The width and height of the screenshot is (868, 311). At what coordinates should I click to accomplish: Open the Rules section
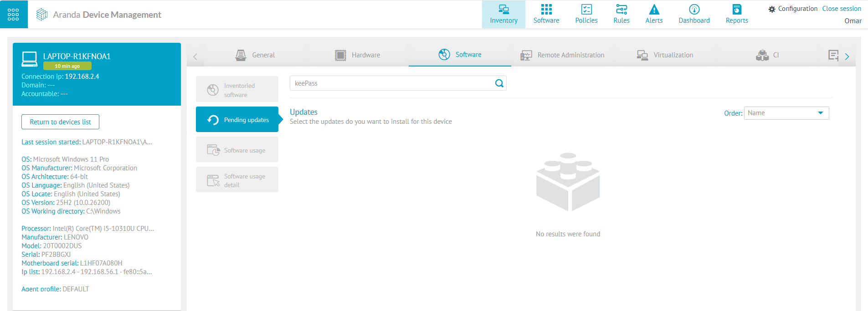click(621, 15)
